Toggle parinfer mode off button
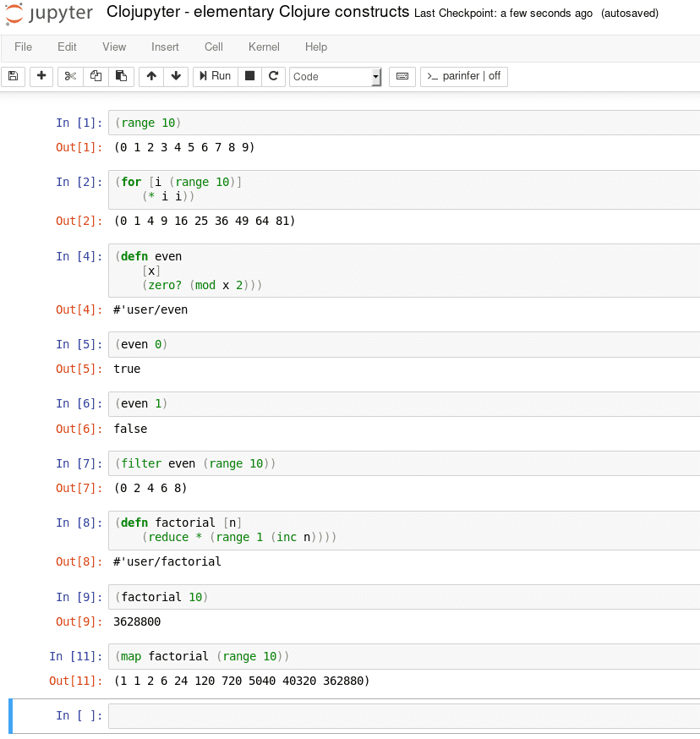700x739 pixels. coord(464,76)
